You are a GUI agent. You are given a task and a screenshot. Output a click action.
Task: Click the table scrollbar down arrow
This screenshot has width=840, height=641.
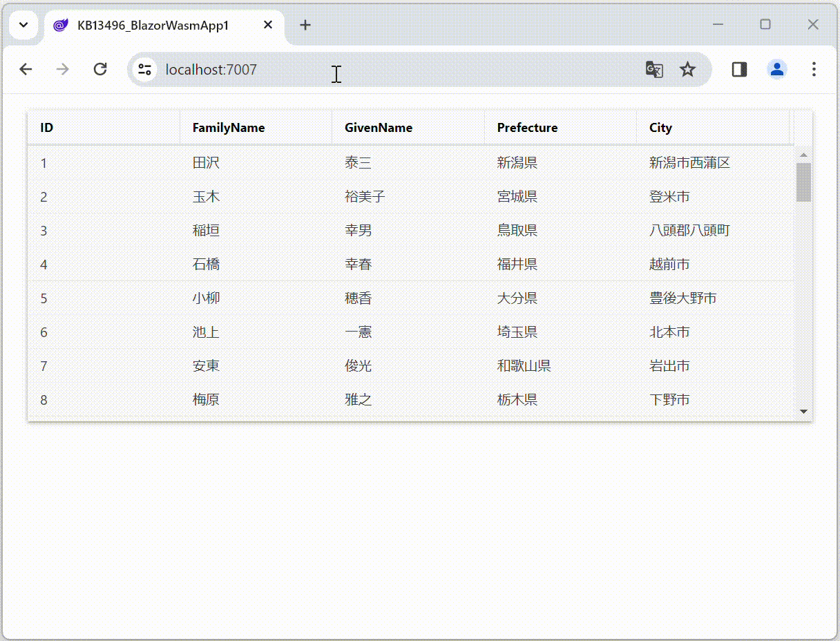pos(803,411)
